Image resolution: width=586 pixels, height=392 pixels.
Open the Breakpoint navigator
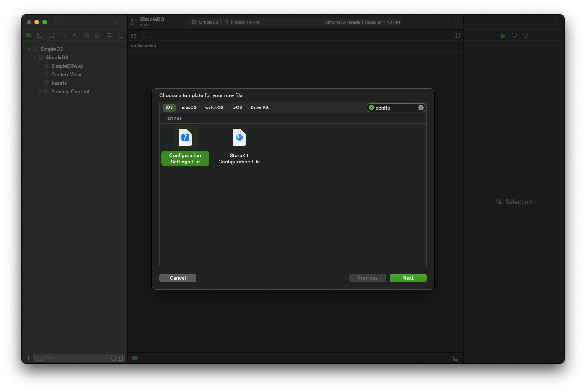109,35
